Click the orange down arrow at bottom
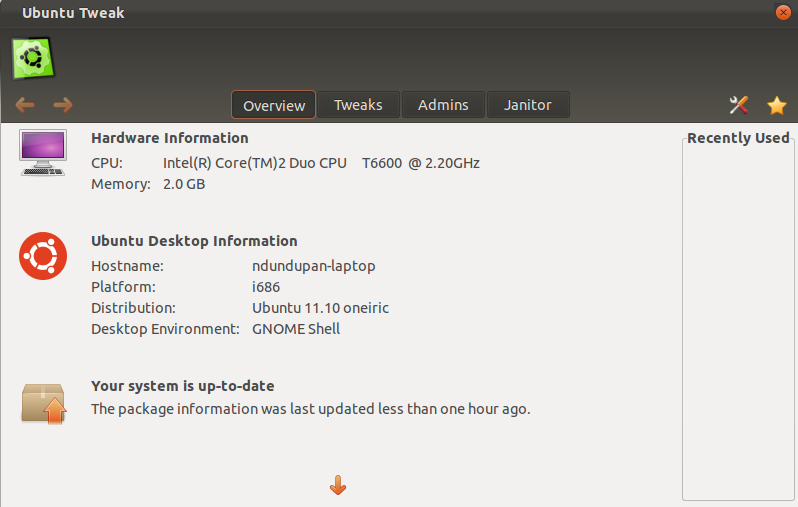This screenshot has width=798, height=507. coord(338,485)
